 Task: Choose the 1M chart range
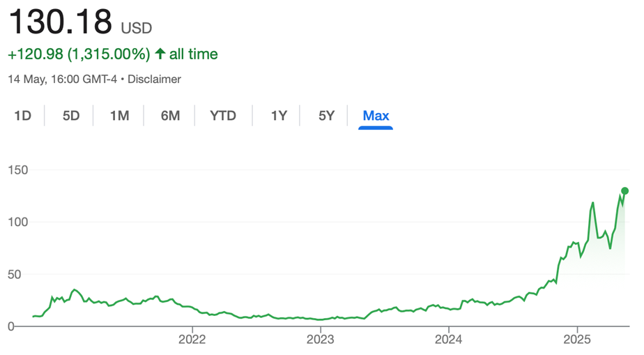point(119,116)
